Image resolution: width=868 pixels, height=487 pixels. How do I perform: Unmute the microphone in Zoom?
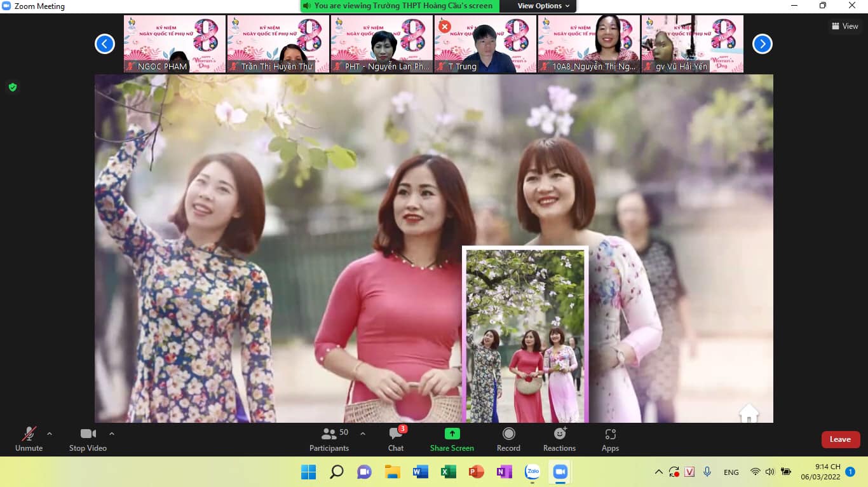[29, 439]
